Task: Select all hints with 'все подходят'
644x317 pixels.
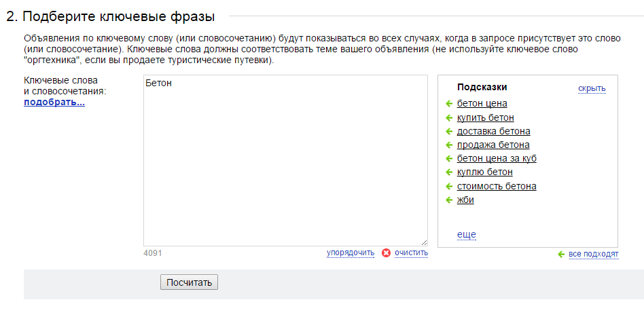Action: pyautogui.click(x=594, y=255)
